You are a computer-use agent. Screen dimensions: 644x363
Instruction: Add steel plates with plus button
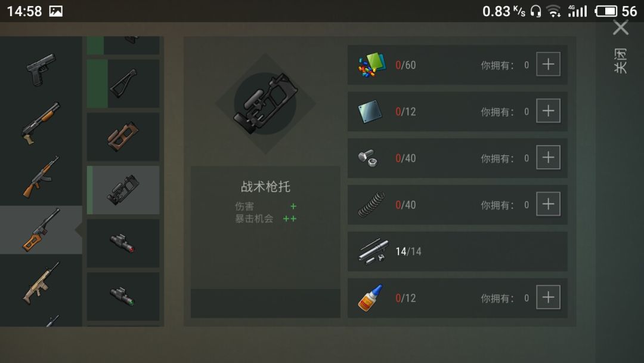tap(548, 110)
